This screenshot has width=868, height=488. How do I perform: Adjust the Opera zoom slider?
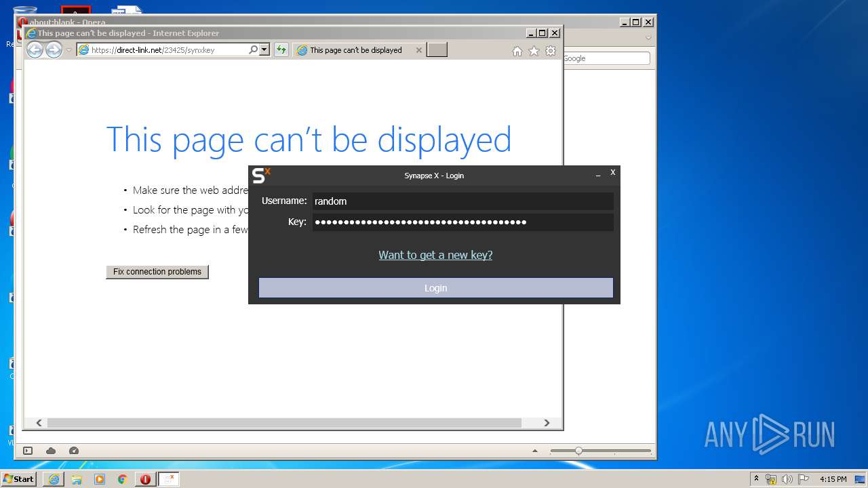(578, 451)
